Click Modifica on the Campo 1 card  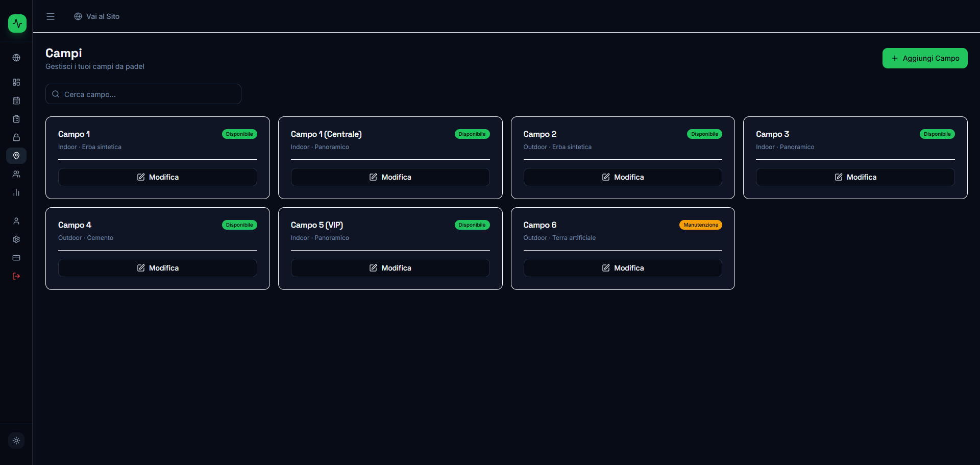tap(158, 177)
